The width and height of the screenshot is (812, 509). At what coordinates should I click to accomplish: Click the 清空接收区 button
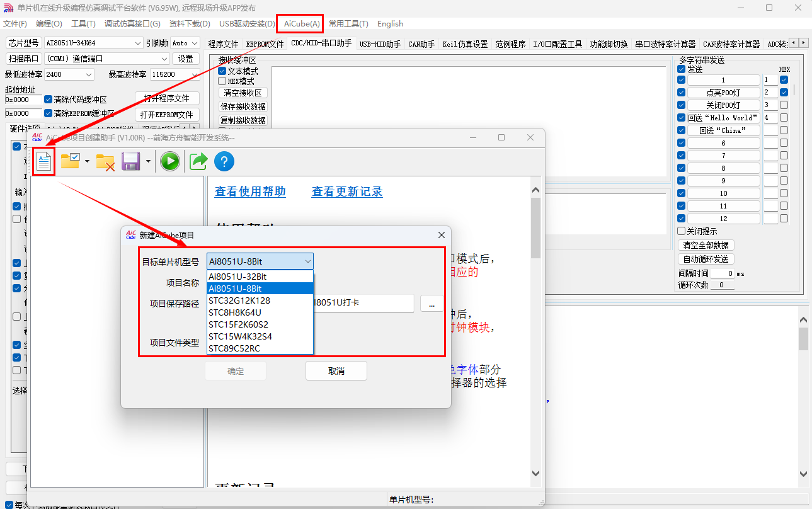(x=243, y=93)
